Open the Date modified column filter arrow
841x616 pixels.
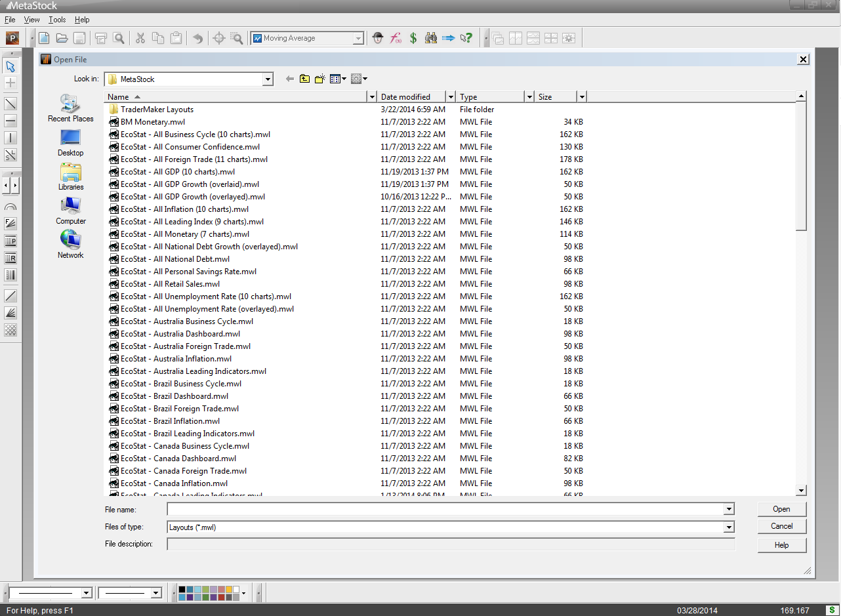tap(450, 97)
